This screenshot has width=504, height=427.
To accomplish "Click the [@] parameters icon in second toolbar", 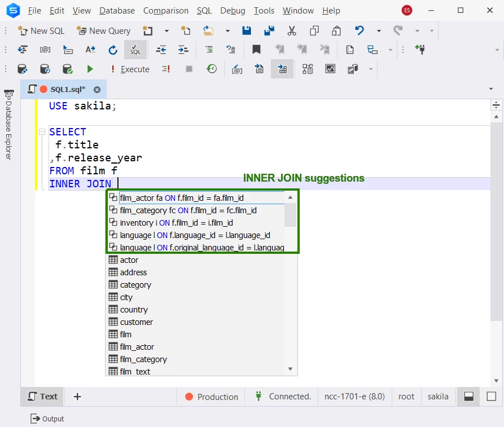I will (x=45, y=50).
